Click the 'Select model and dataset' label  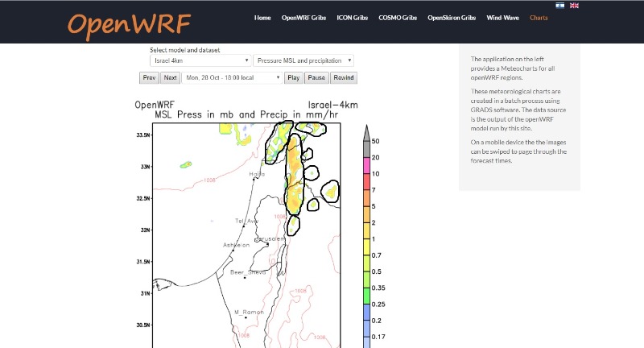click(185, 50)
